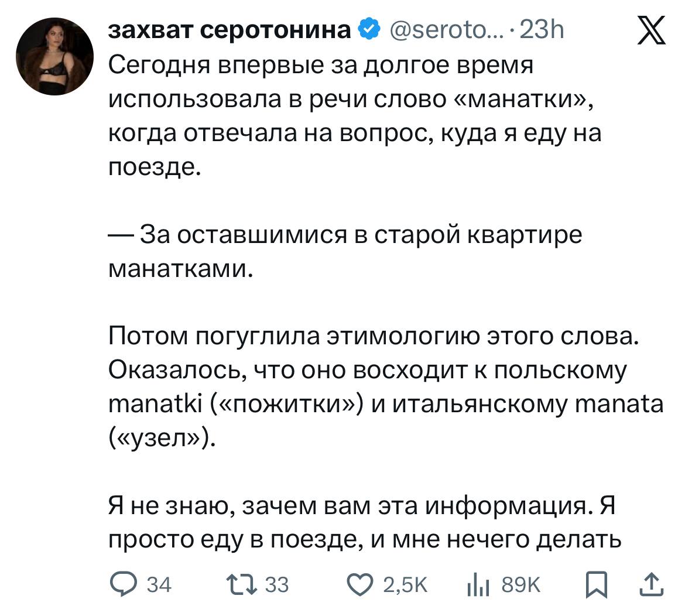Open the tweet via the 23h timestamp

pos(542,30)
